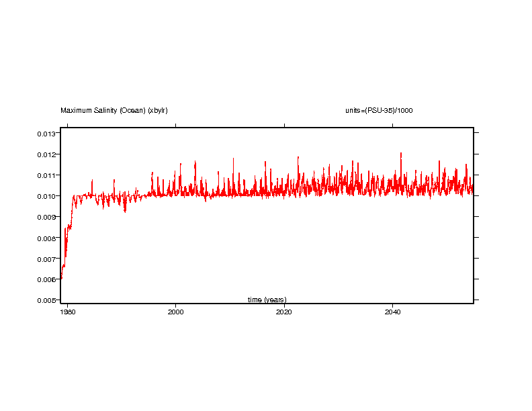The width and height of the screenshot is (532, 411).
Task: Select the 1980 x-axis tick label
Action: coord(67,312)
